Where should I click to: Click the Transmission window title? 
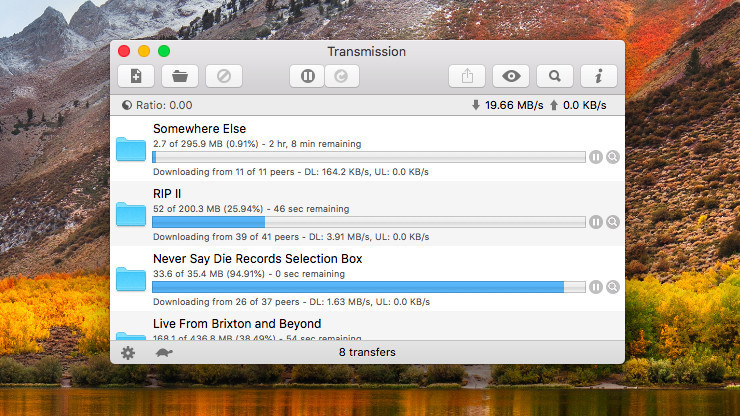tap(367, 51)
